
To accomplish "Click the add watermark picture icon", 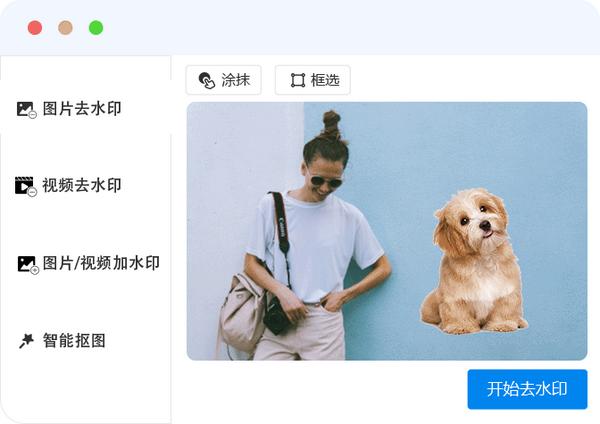I will coord(28,265).
